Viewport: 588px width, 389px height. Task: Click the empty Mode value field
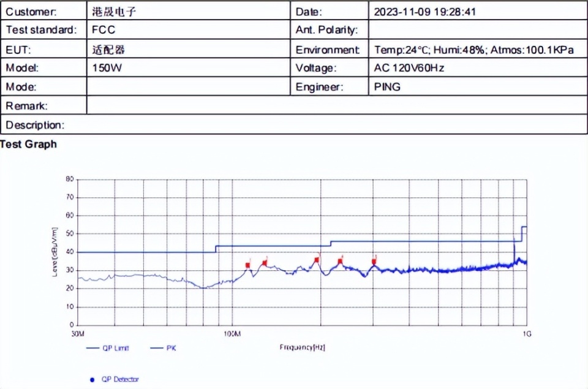pos(189,86)
